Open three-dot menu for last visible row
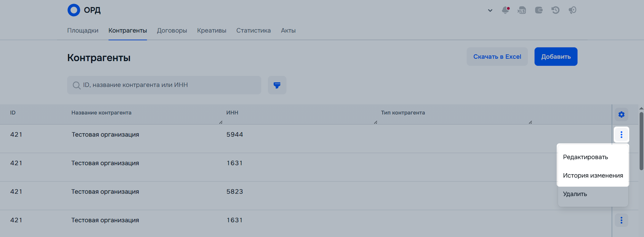Viewport: 644px width, 237px height. (621, 220)
